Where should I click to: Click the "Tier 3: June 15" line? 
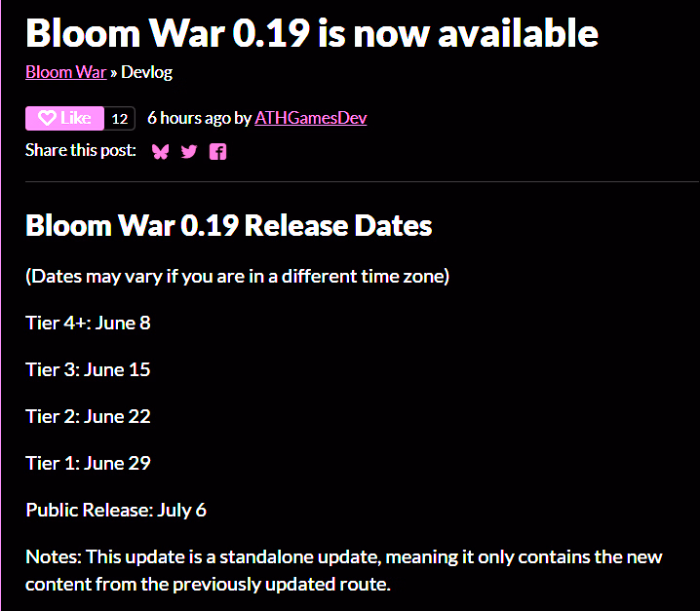click(88, 370)
